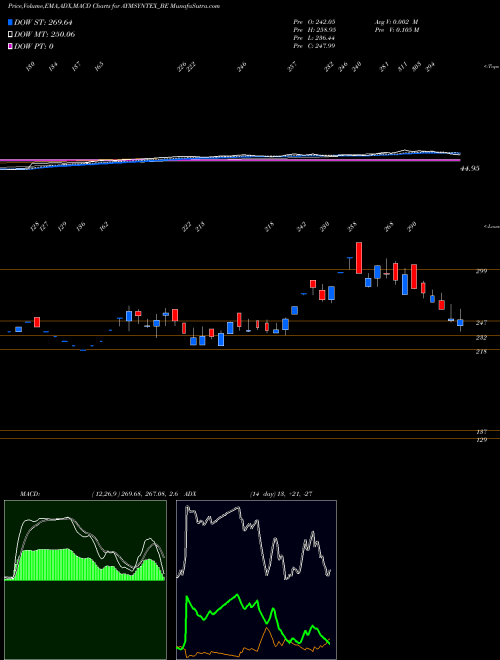Click the 'Pre L: 236.44' low value
This screenshot has height=660, width=500.
314,37
